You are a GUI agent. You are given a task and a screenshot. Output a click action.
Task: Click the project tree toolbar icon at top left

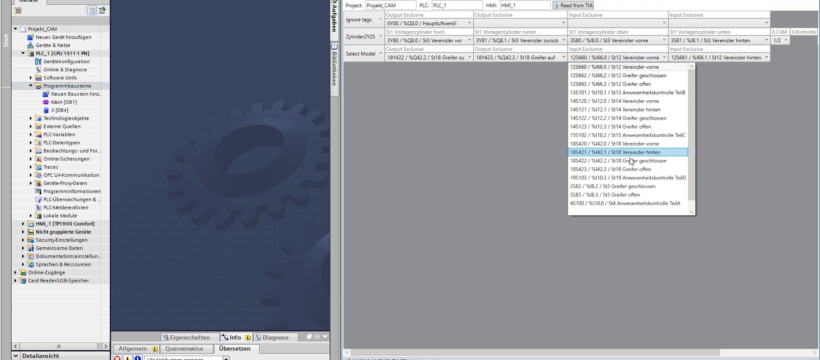tap(18, 10)
